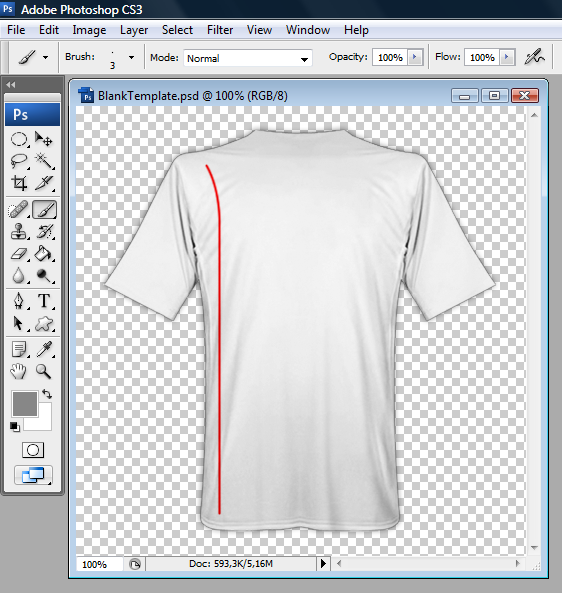Open the Opacity slider arrow
The image size is (562, 593).
point(415,57)
